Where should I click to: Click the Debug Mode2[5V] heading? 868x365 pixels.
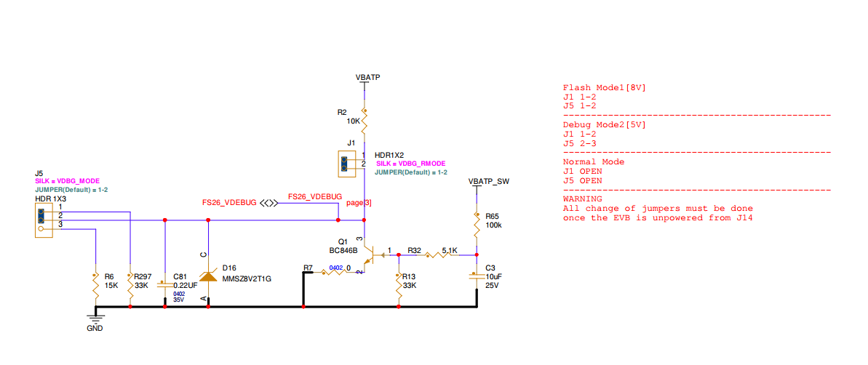(x=605, y=124)
